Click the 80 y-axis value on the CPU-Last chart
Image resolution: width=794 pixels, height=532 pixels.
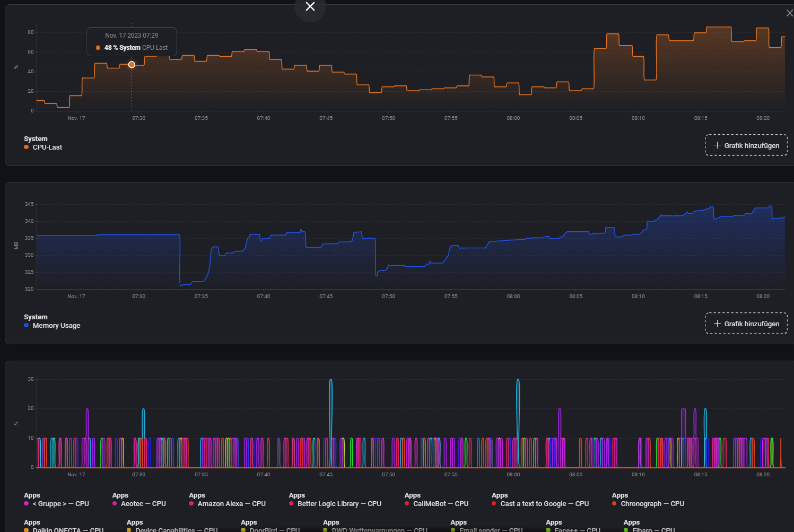[x=31, y=32]
